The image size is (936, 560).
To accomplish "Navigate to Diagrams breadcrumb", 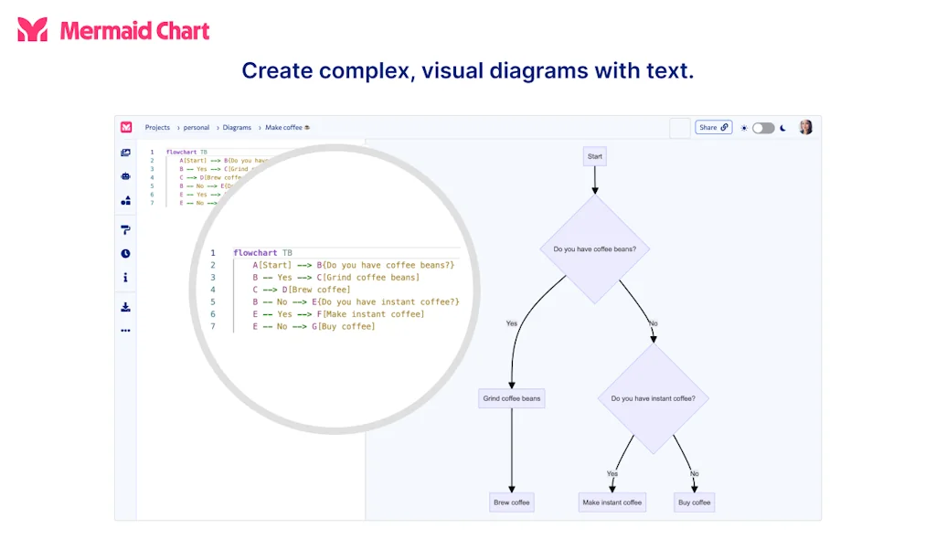I will click(x=237, y=128).
